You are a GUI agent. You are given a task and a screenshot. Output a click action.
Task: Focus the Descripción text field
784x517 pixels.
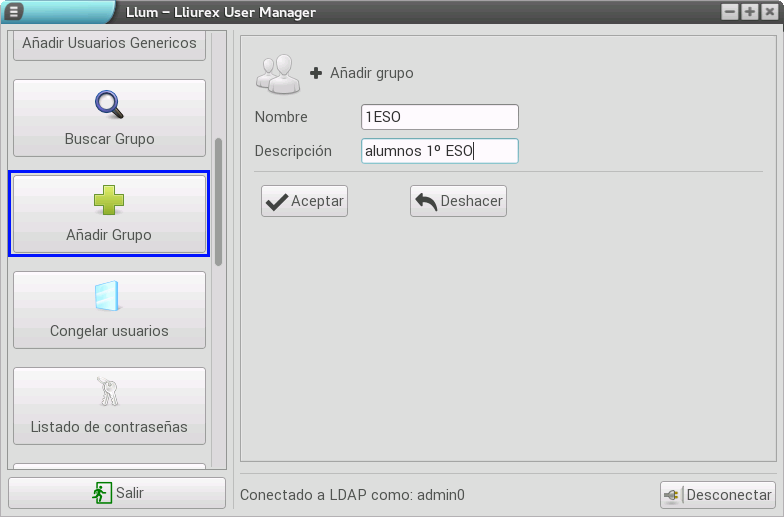pyautogui.click(x=439, y=151)
